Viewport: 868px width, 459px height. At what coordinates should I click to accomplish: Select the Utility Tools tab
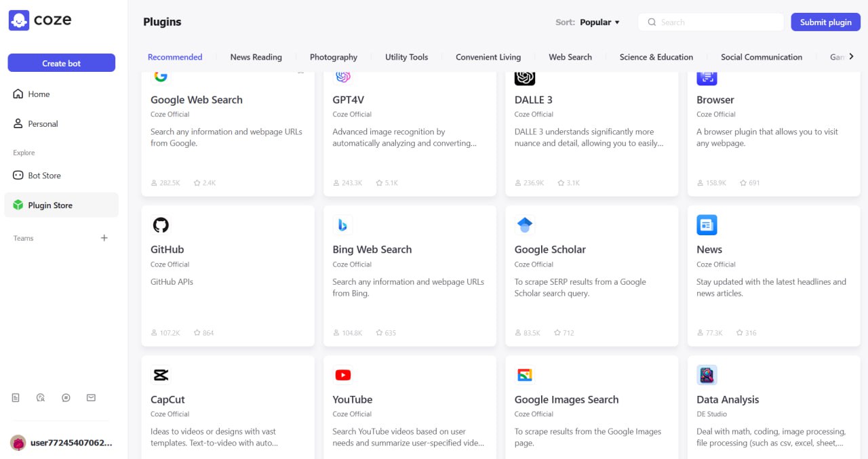[406, 58]
